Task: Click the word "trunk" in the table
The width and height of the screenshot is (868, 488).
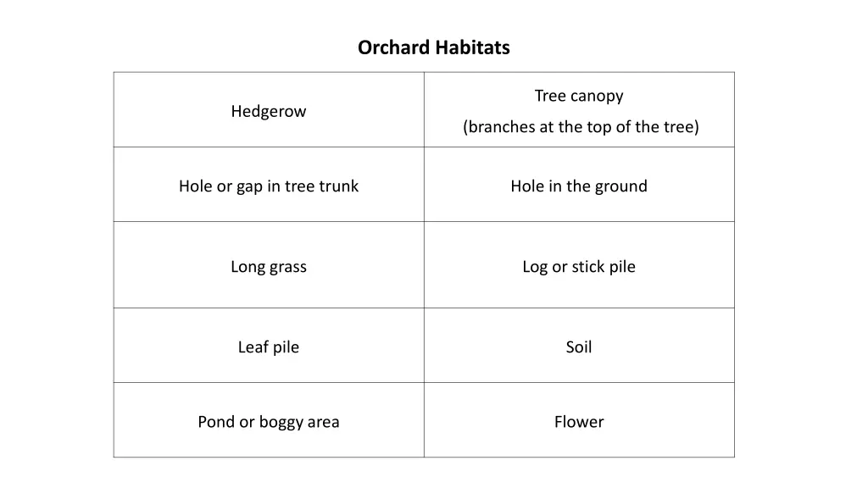Action: point(339,186)
